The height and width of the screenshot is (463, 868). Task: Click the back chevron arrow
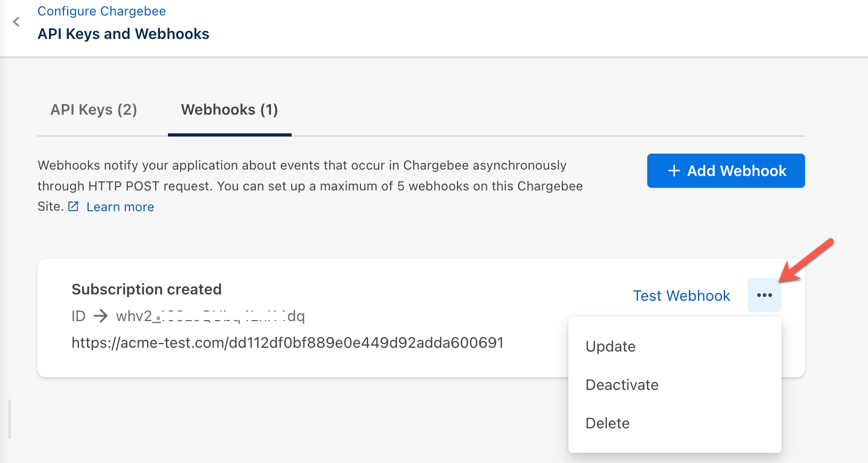pyautogui.click(x=17, y=22)
